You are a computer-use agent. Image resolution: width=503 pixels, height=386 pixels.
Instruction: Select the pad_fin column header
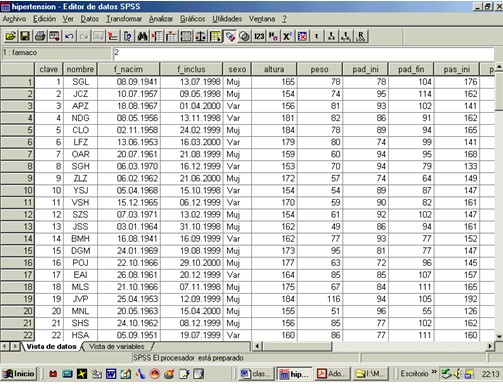tap(411, 69)
